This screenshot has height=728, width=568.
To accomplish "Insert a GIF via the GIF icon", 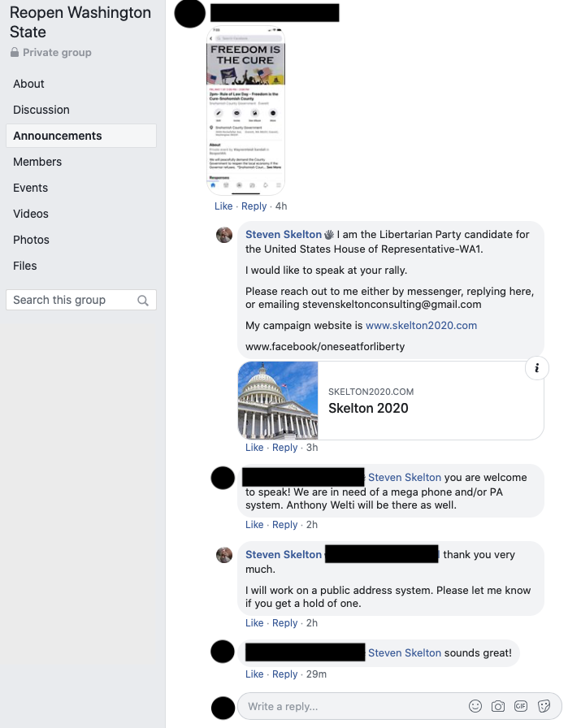I will 521,707.
